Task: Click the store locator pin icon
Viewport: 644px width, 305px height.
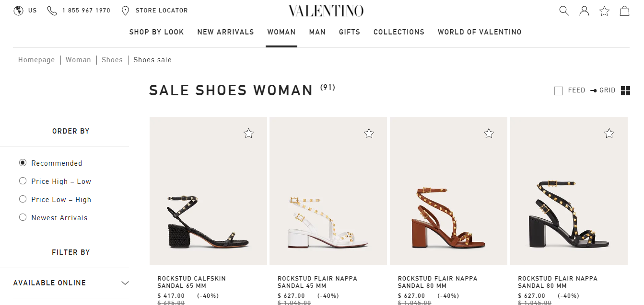Action: (126, 11)
